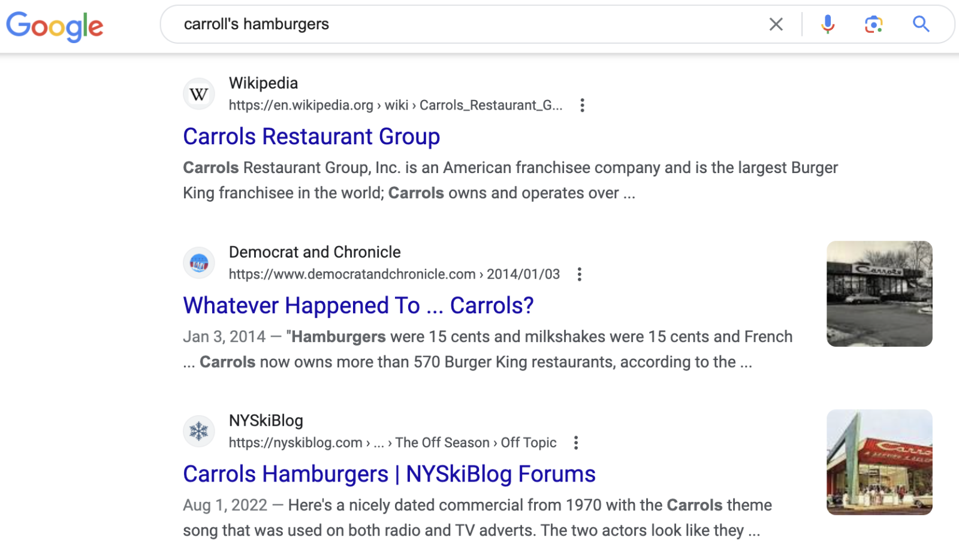The image size is (959, 560).
Task: Start a voice search with microphone
Action: pyautogui.click(x=828, y=25)
